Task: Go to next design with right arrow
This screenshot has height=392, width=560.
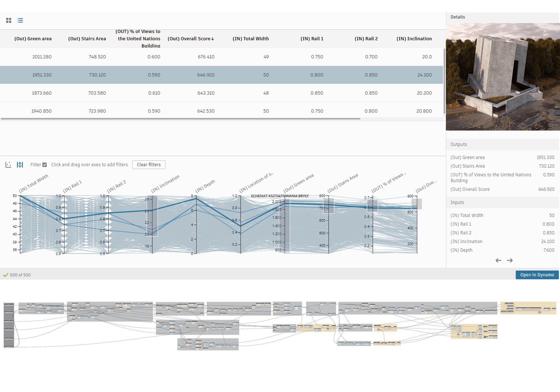Action: point(510,260)
